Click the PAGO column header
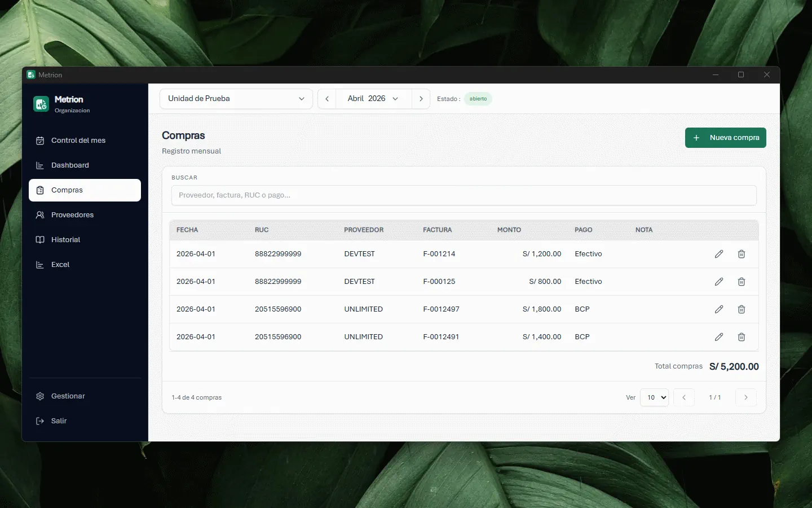This screenshot has height=508, width=812. point(584,230)
